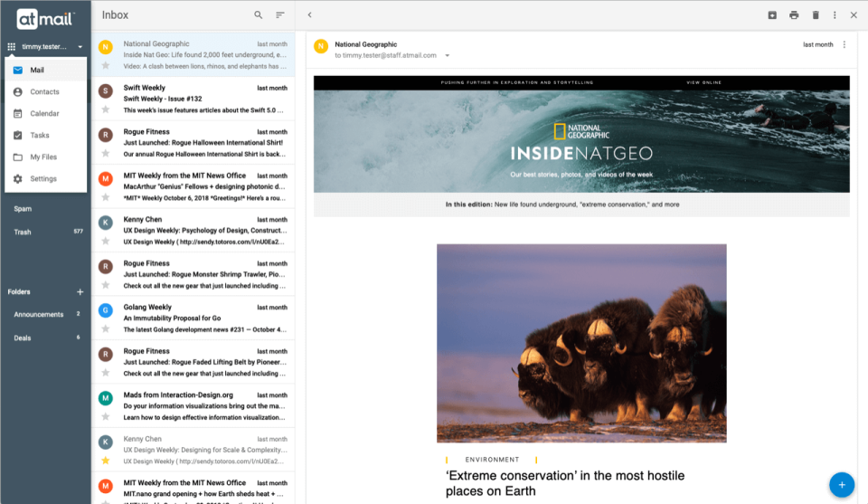Viewport: 868px width, 504px height.
Task: Open the MacArthur Genius Fellows MIT Weekly email
Action: tap(193, 186)
